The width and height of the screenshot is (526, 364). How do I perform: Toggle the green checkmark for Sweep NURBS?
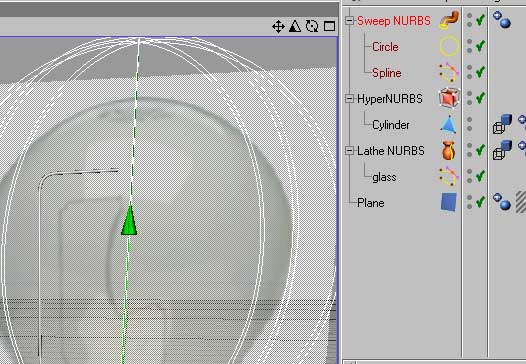pos(480,20)
